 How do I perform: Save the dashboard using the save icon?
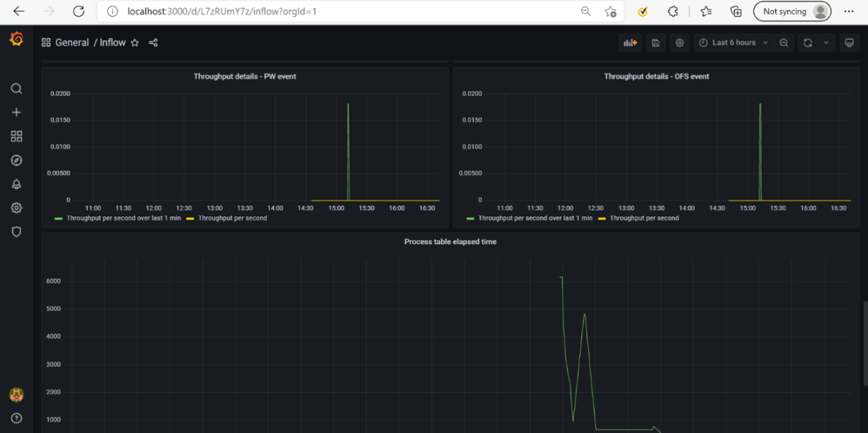tap(655, 43)
